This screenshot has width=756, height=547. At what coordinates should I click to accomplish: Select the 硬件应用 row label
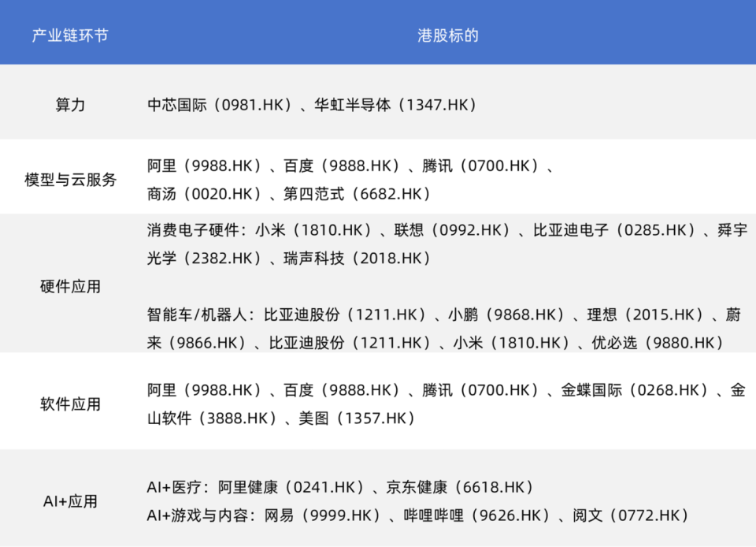70,287
